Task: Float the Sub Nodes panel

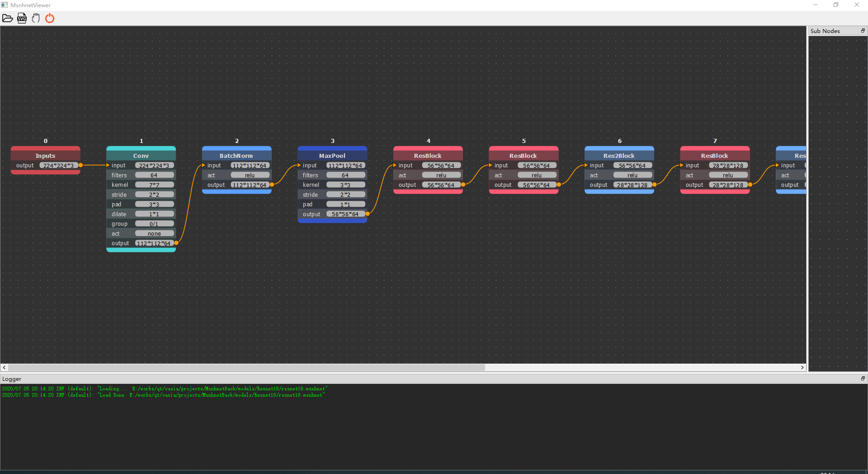Action: coord(863,31)
